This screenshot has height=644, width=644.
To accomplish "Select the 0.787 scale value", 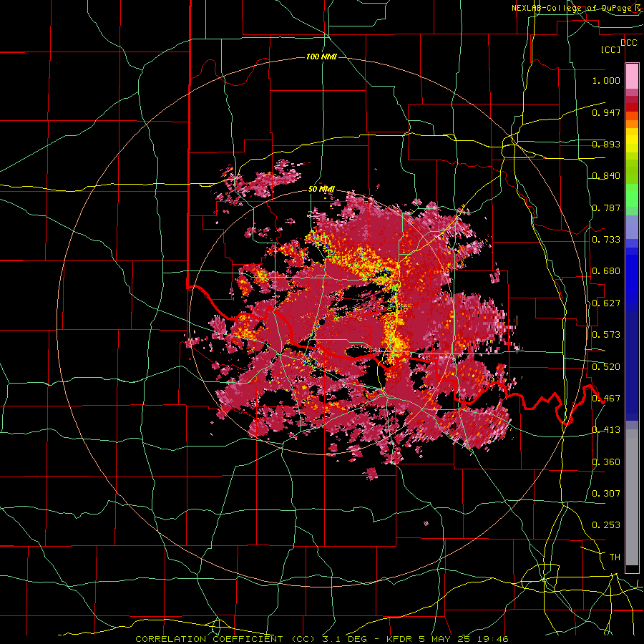I will point(606,208).
